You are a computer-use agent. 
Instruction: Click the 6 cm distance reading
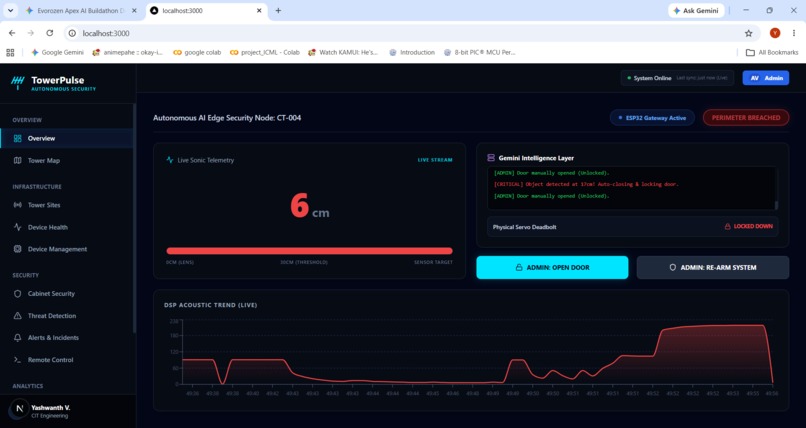coord(309,206)
